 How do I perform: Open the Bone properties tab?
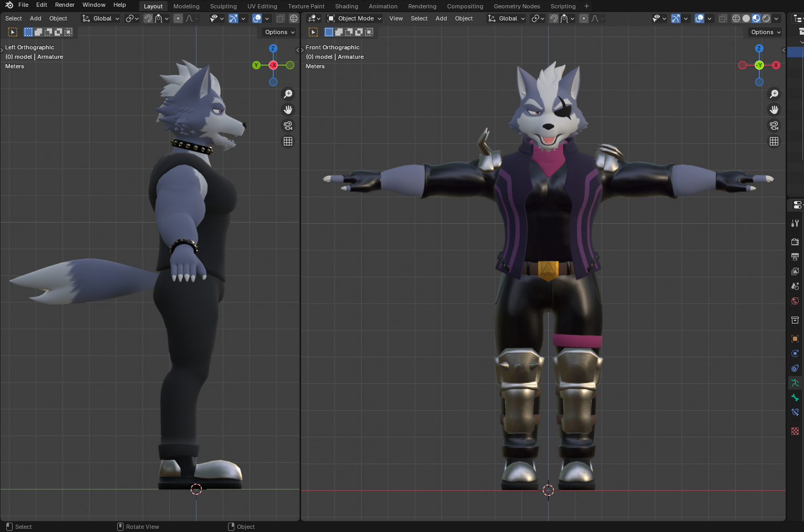point(795,398)
